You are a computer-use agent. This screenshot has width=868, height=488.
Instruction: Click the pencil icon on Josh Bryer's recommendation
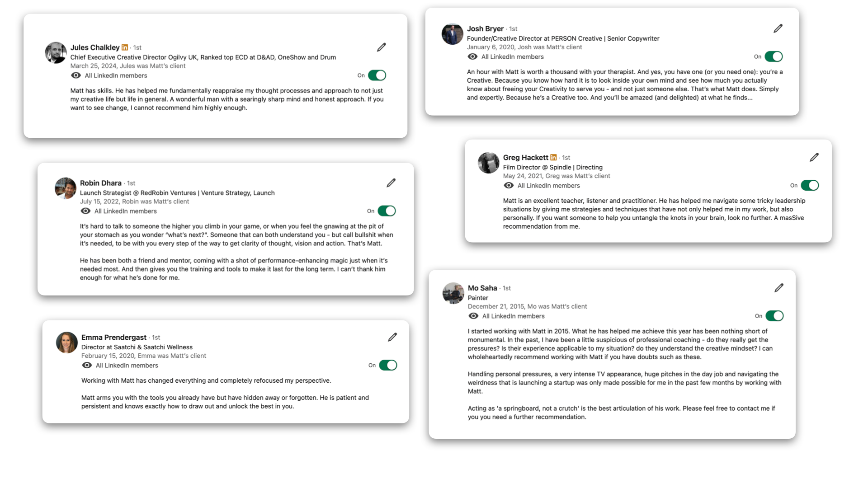778,28
